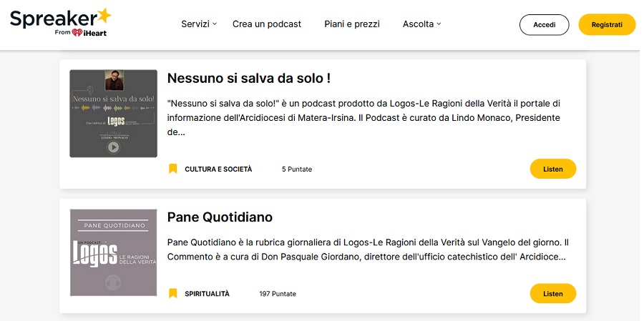Open the Nessuno si salva da solo title
Viewport: 644px width, 321px height.
click(x=249, y=79)
